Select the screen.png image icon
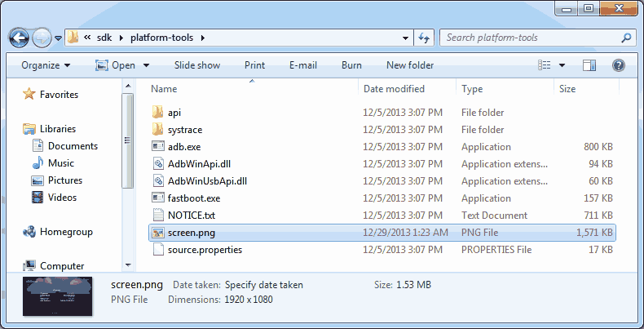644x329 pixels. coord(158,233)
